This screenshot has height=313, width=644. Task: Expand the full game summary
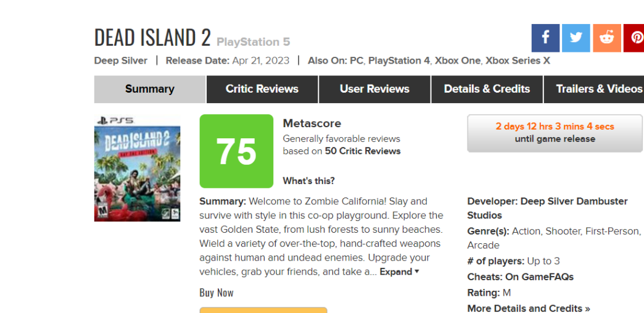399,272
